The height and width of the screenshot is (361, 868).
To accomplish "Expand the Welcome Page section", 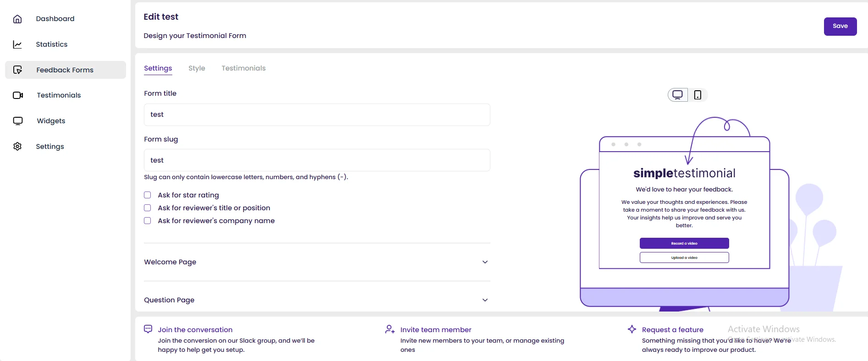I will [485, 262].
